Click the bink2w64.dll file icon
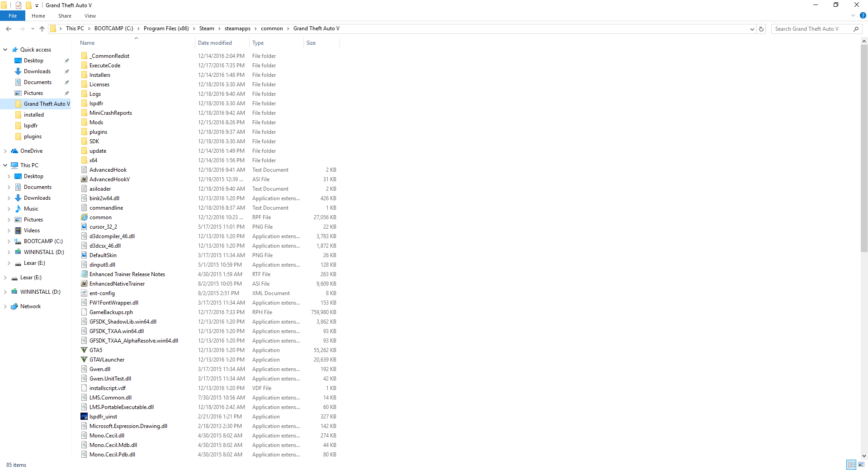 pos(84,198)
